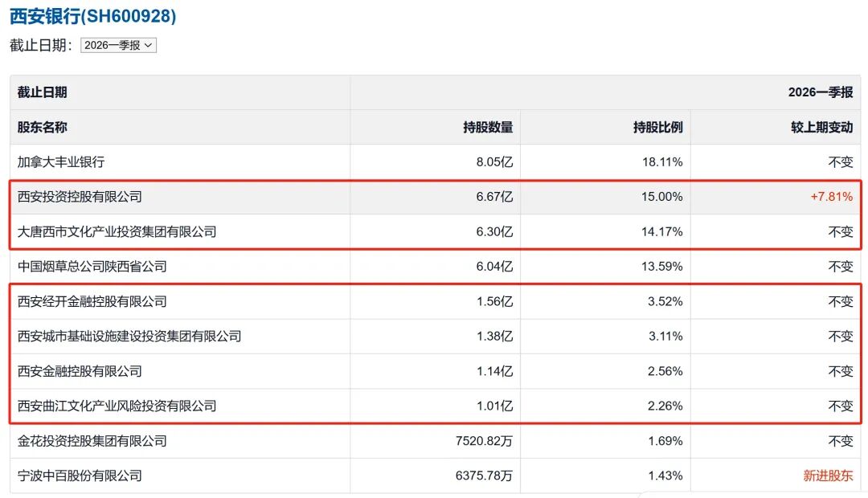Click the 新进股东 red label
868x498 pixels.
[x=828, y=476]
